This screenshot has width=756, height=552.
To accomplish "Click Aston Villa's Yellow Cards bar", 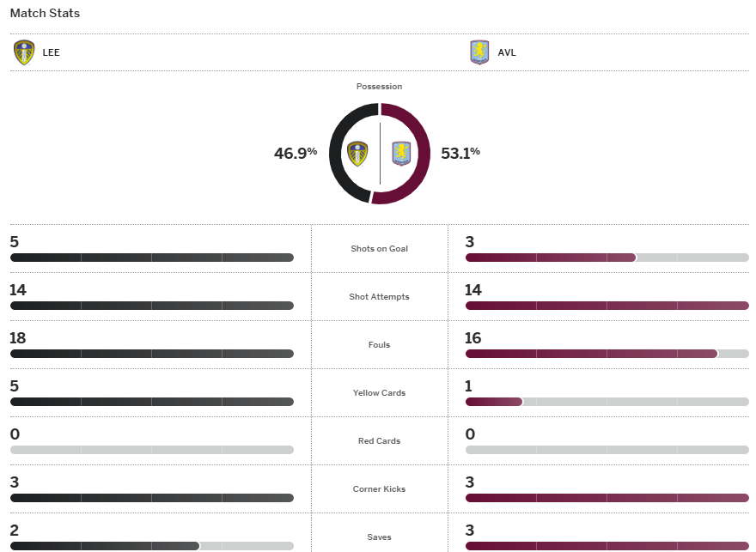I will click(494, 402).
